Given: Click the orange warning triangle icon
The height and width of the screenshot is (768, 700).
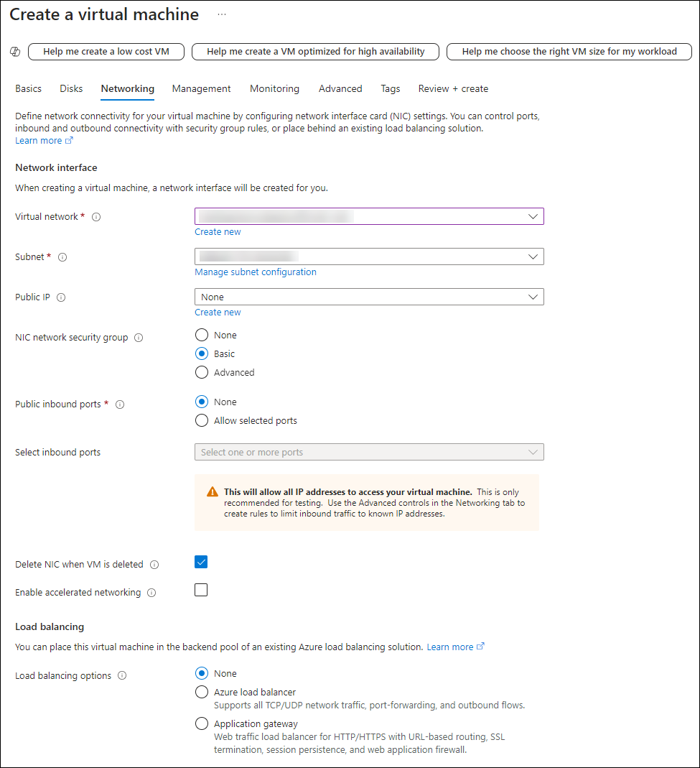Looking at the screenshot, I should click(213, 491).
